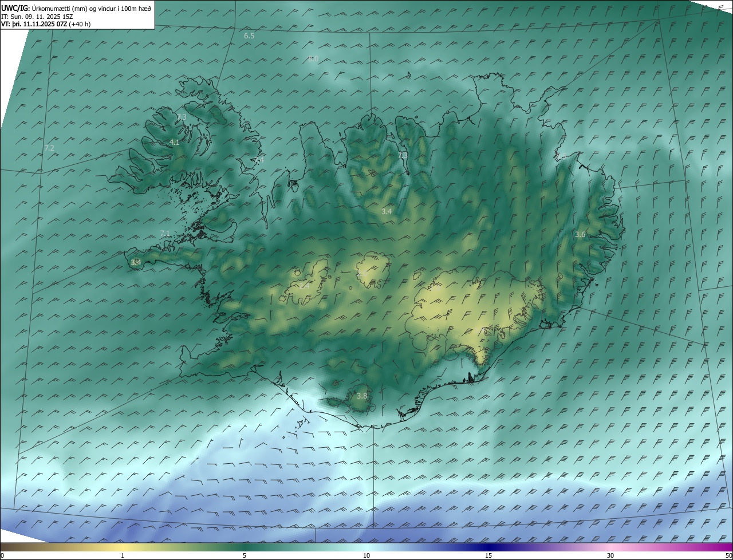Click the '3.6' value label in the Eastfjords
The width and height of the screenshot is (733, 560).
[x=580, y=235]
